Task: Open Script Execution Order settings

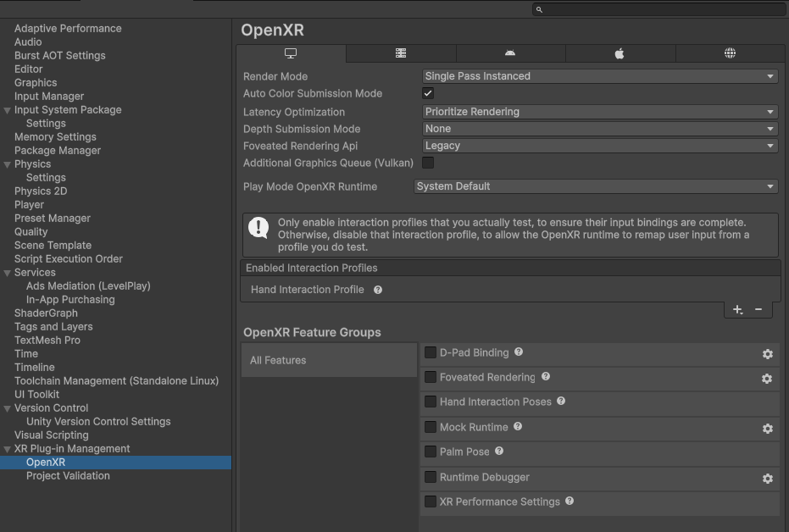Action: [x=69, y=259]
